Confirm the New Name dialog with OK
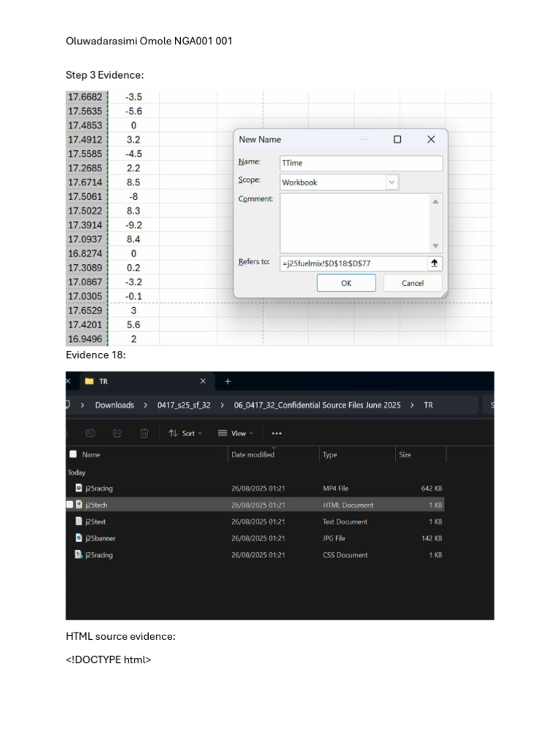Image resolution: width=560 pixels, height=747 pixels. point(346,283)
